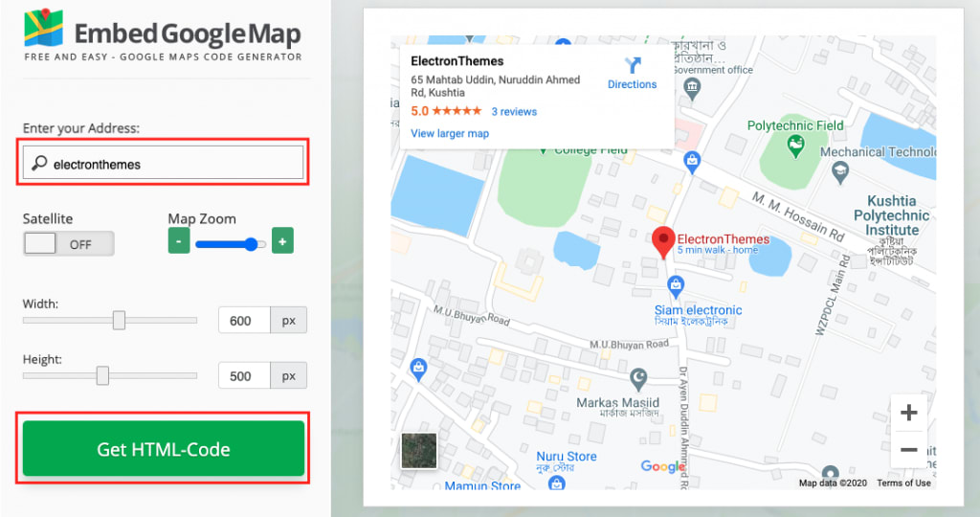Screen dimensions: 980x517
Task: Open Directions from the map info card
Action: (x=632, y=74)
